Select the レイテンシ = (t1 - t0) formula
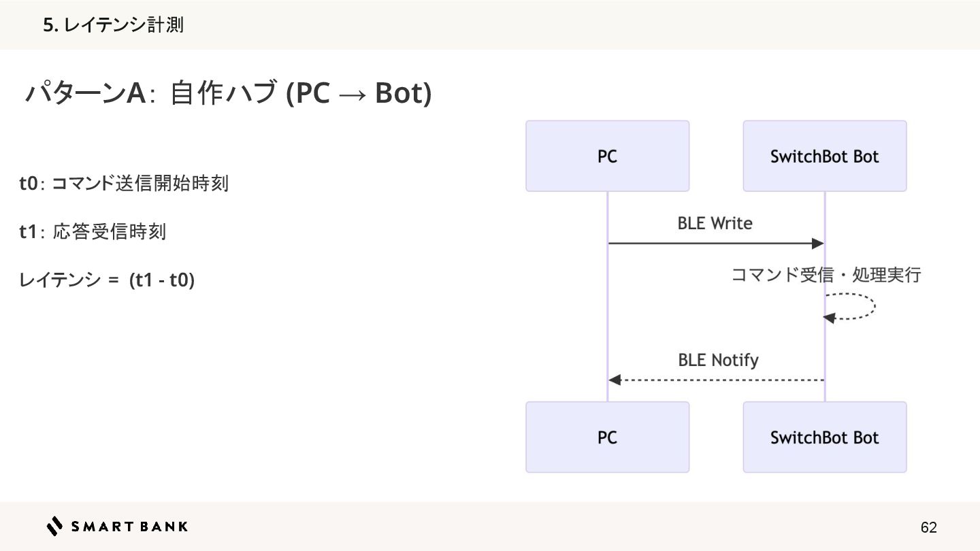980x551 pixels. click(107, 280)
